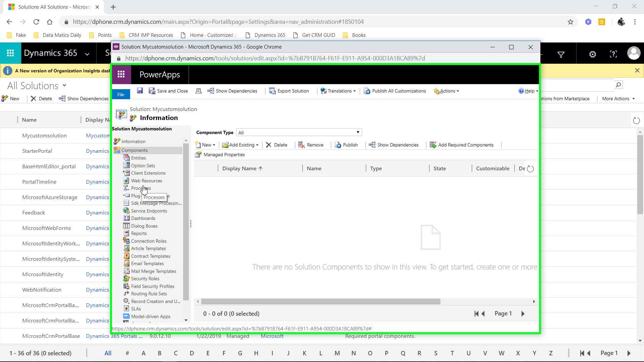Select Web Resources tree node
Screen dimensions: 644x362
(146, 181)
